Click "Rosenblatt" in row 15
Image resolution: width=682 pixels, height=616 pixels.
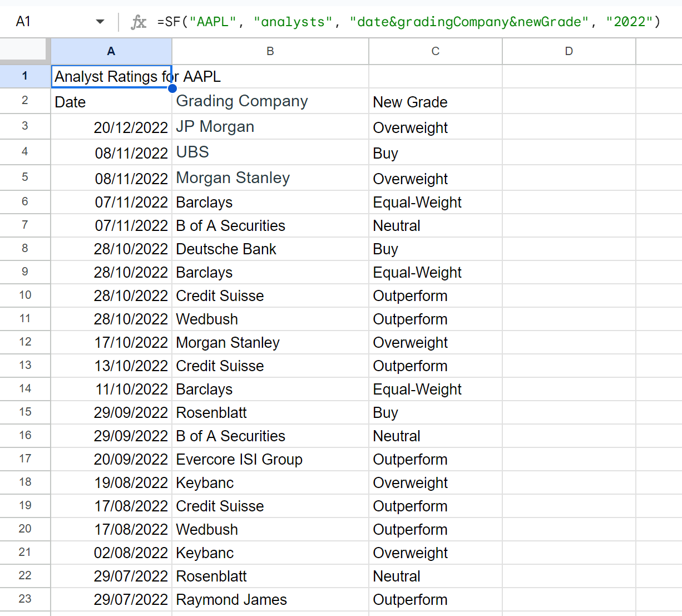tap(270, 412)
